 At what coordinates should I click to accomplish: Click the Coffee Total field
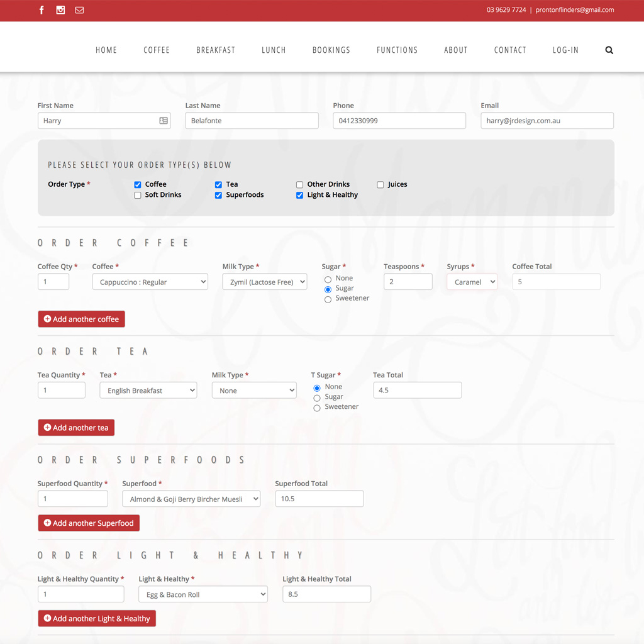(x=556, y=282)
